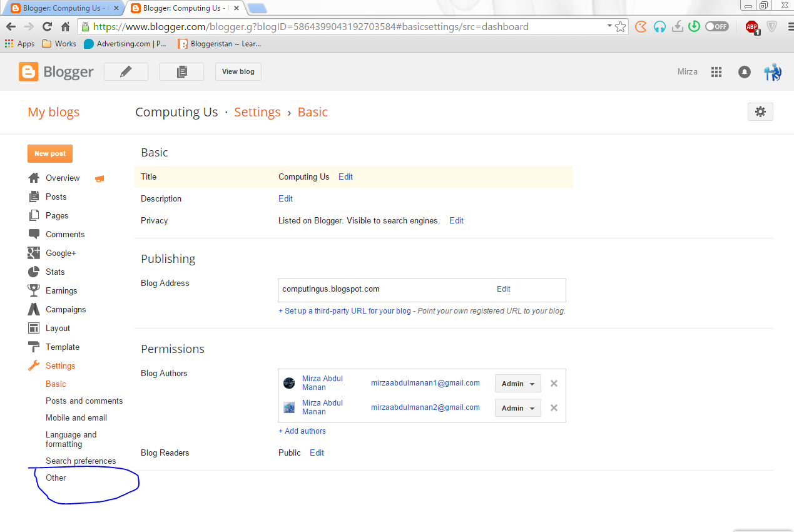Edit the Privacy setting

(456, 220)
